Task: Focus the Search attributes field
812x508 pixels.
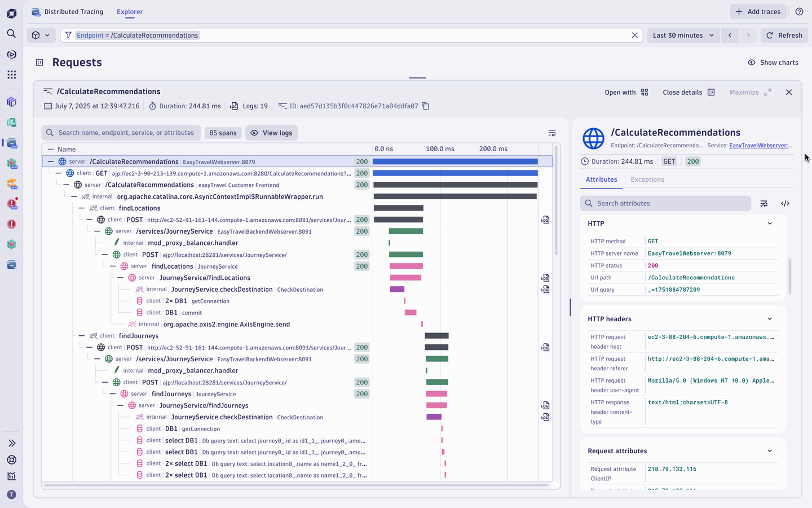Action: (x=665, y=204)
